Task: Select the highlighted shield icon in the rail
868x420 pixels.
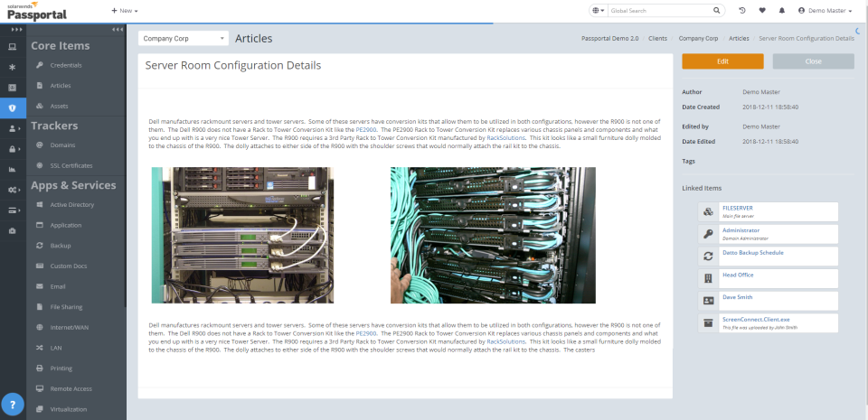Action: (x=12, y=108)
